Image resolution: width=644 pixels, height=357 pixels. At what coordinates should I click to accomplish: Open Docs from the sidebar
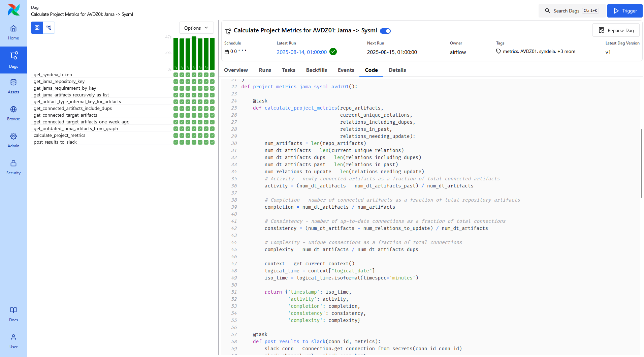point(13,315)
